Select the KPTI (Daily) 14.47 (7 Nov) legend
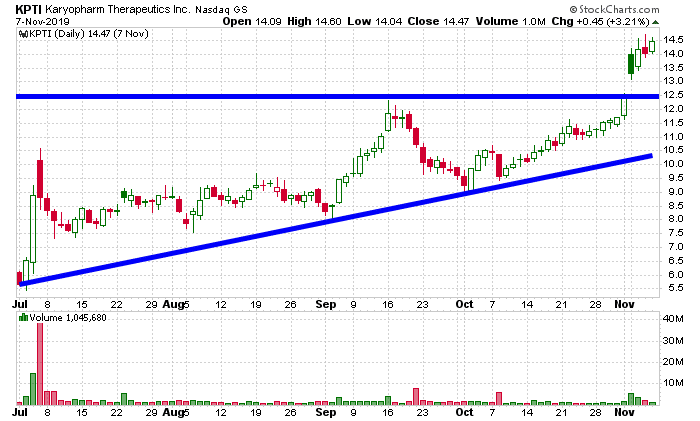This screenshot has width=700, height=421. pyautogui.click(x=88, y=34)
